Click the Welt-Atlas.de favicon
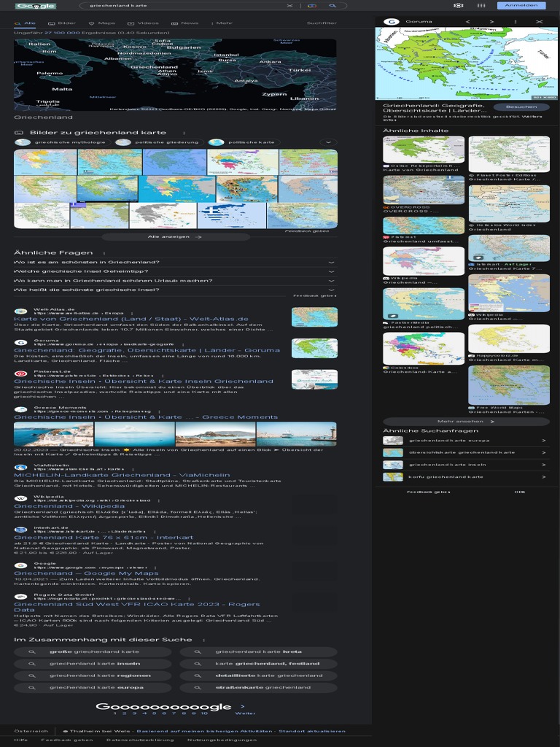 pos(20,311)
